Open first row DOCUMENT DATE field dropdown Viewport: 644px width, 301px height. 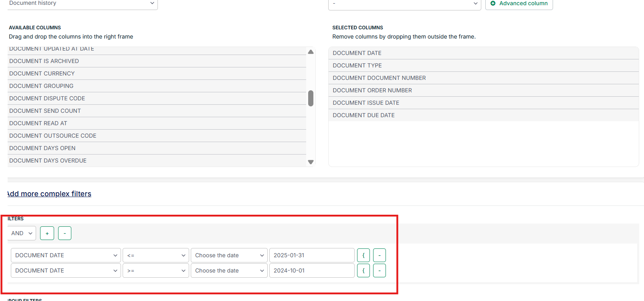[66, 255]
